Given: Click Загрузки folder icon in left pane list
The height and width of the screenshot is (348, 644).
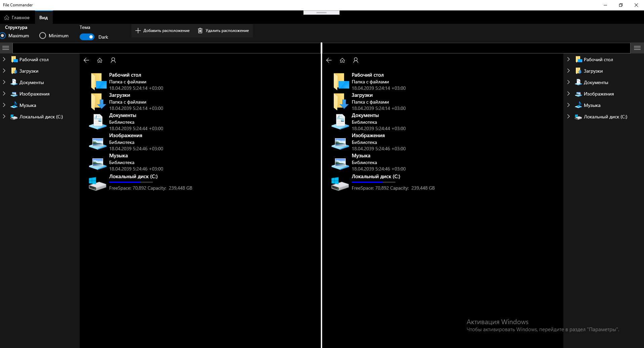Looking at the screenshot, I should 98,102.
